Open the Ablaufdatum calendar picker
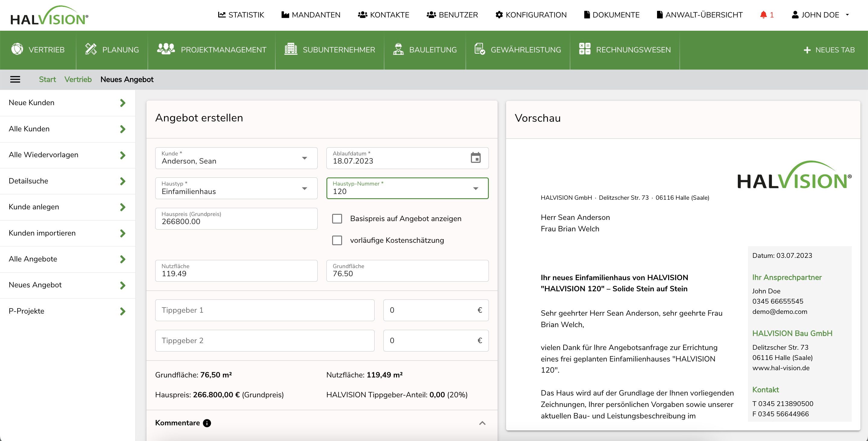The height and width of the screenshot is (441, 868). click(476, 158)
